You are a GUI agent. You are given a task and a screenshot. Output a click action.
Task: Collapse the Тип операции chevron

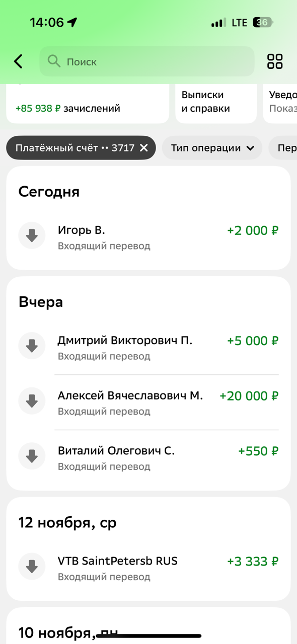[x=250, y=148]
